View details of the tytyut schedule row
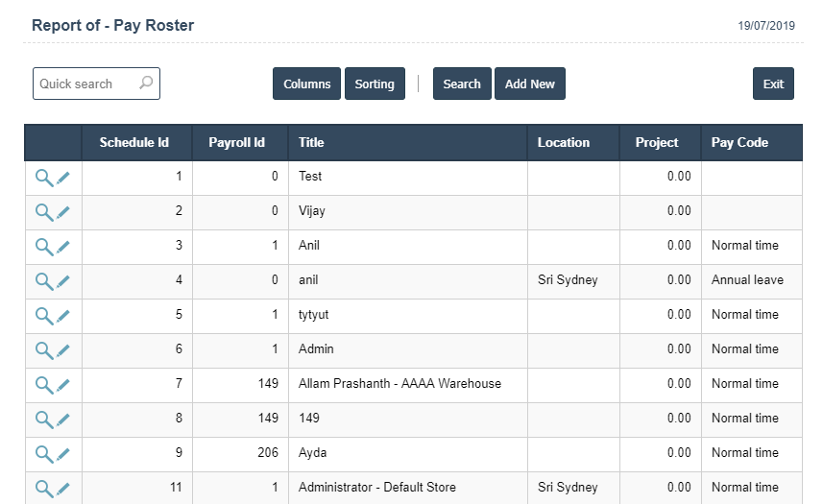This screenshot has width=823, height=504. [44, 315]
